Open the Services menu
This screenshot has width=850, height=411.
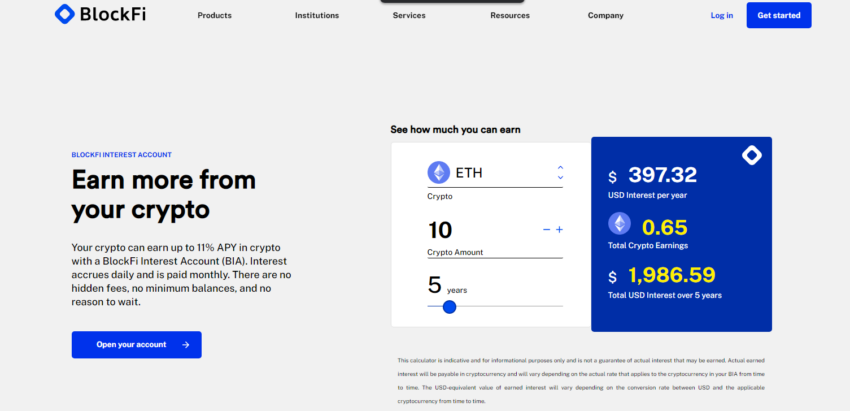(409, 15)
